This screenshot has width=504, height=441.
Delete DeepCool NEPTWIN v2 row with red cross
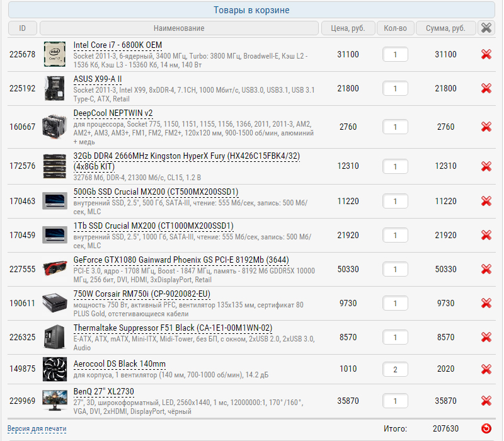486,127
